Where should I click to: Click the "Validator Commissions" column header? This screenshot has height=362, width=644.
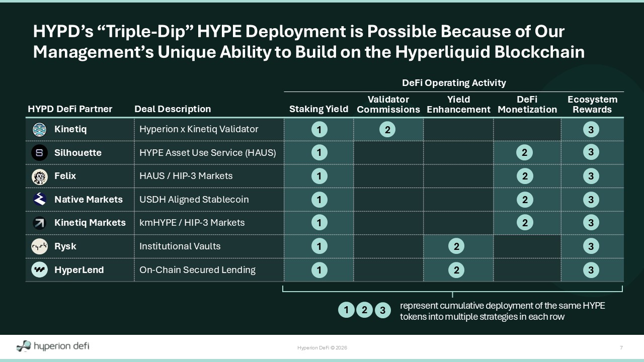(x=388, y=104)
